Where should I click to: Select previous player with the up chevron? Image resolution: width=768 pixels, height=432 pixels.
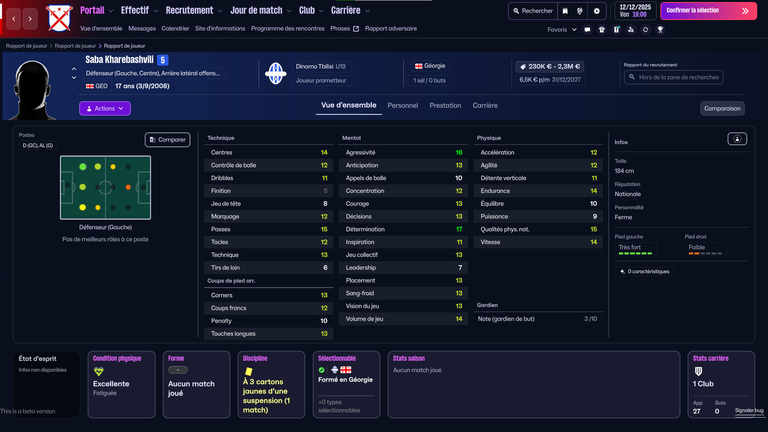74,70
